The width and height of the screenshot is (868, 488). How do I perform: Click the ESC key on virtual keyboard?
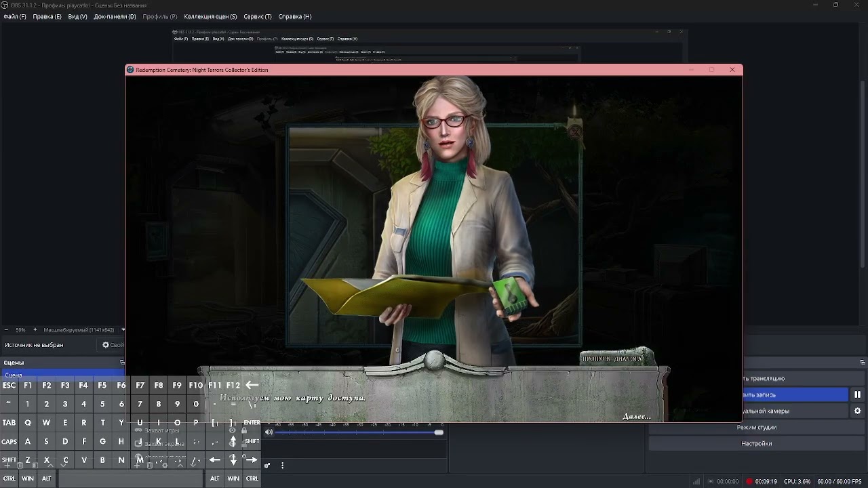point(9,385)
